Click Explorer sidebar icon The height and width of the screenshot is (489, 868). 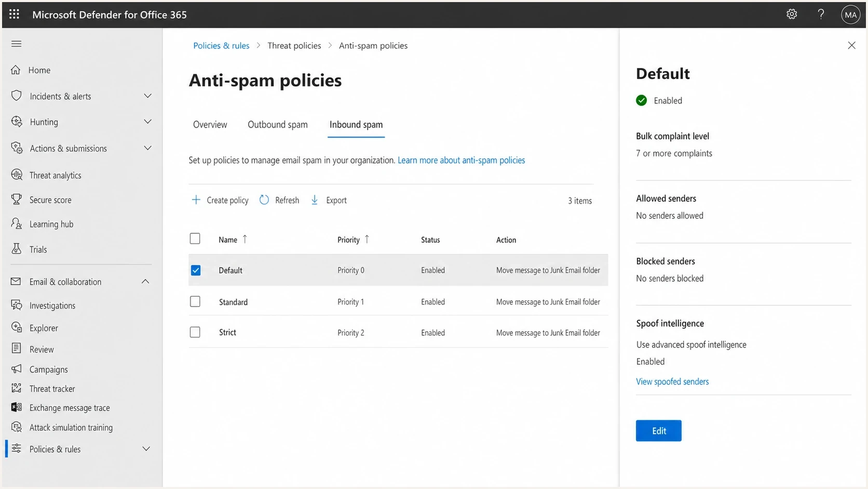click(x=17, y=327)
